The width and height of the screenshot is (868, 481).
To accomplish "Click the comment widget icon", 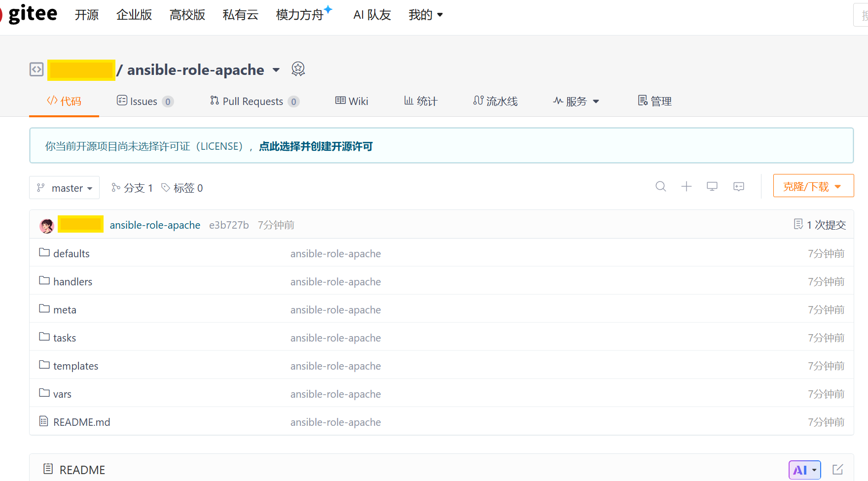I will pos(739,186).
